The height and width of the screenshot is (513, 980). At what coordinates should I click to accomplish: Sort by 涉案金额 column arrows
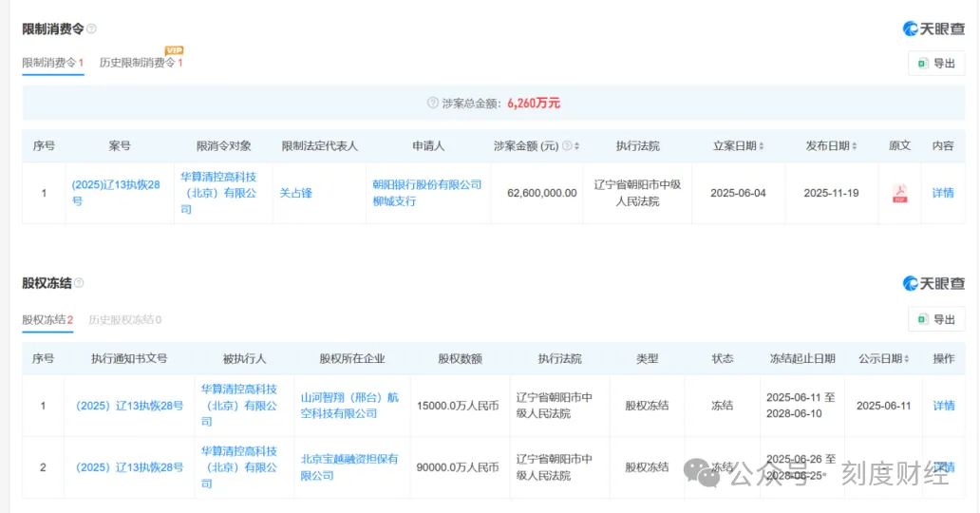click(x=576, y=145)
